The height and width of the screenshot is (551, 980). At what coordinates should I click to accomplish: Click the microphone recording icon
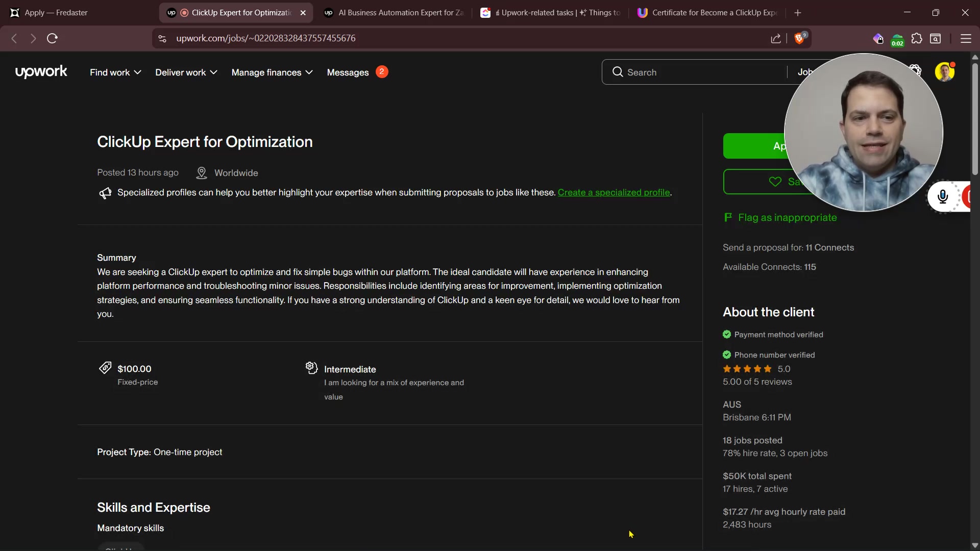942,196
